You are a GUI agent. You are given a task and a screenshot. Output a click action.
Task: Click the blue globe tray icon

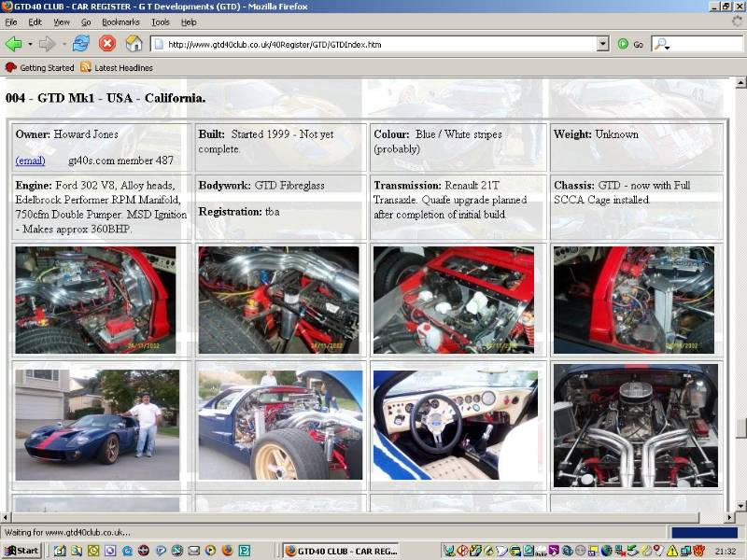pos(606,551)
